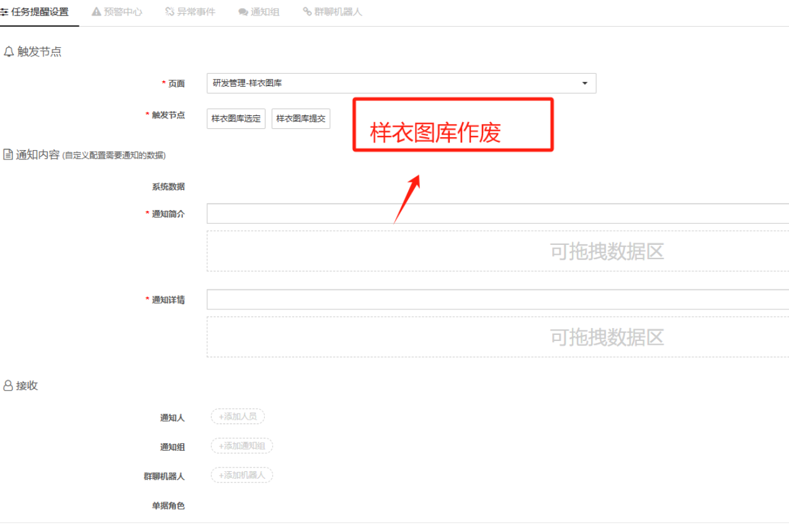Click the drag data area under 通知简介
The height and width of the screenshot is (532, 789).
[x=497, y=251]
